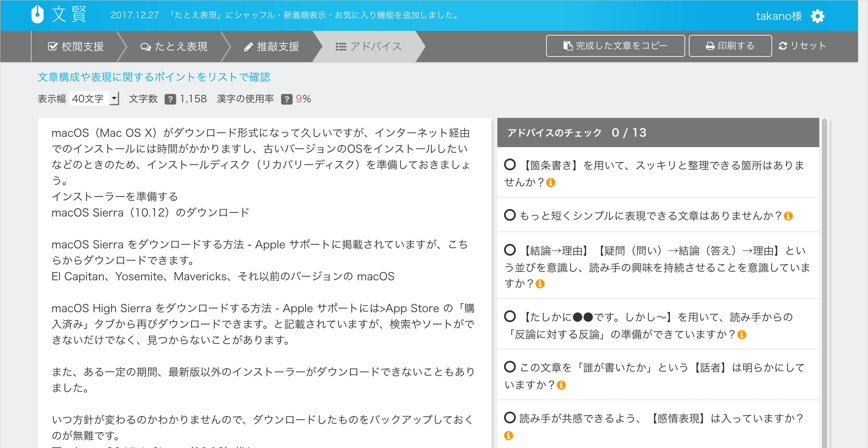Click the printer icon in 印刷する
868x448 pixels.
tap(710, 46)
